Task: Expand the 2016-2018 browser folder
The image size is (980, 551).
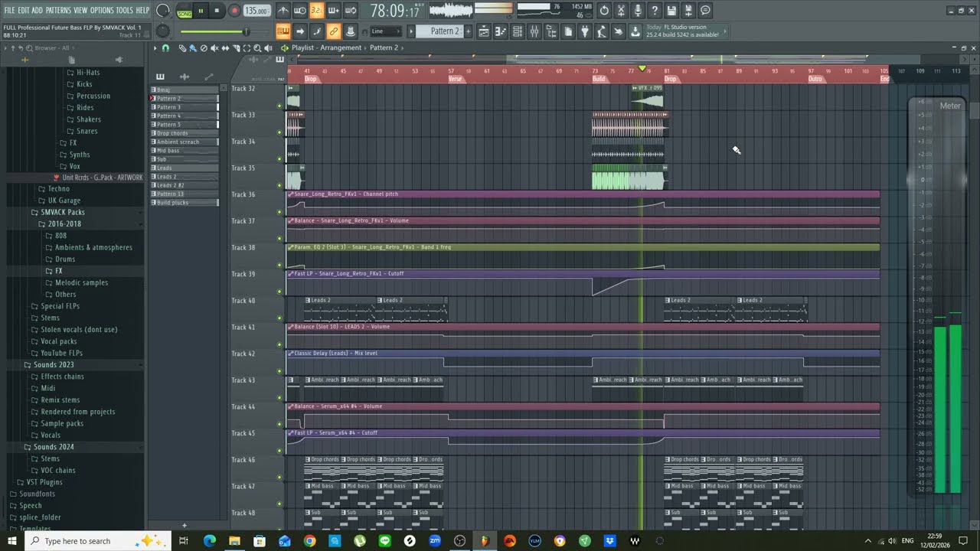Action: [63, 223]
